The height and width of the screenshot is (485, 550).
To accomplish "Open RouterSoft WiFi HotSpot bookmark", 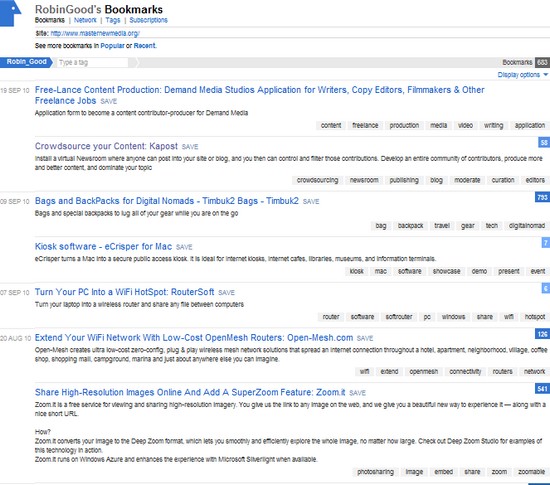I will 125,292.
